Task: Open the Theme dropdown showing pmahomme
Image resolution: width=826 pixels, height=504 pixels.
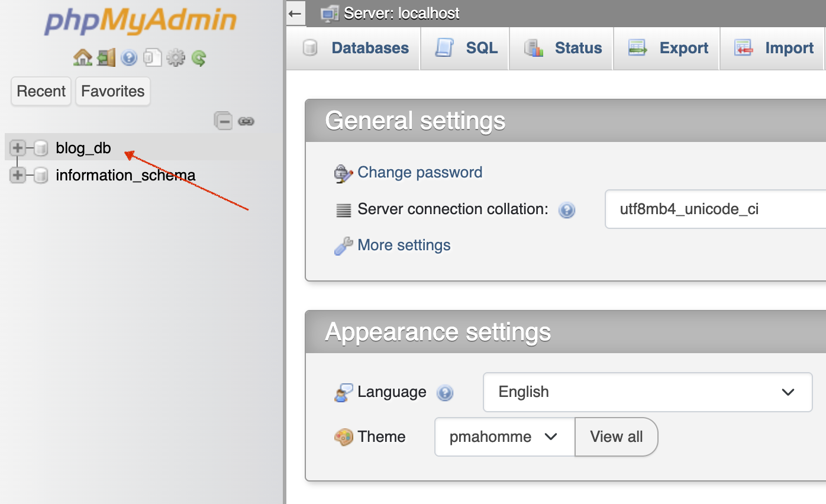Action: [504, 437]
